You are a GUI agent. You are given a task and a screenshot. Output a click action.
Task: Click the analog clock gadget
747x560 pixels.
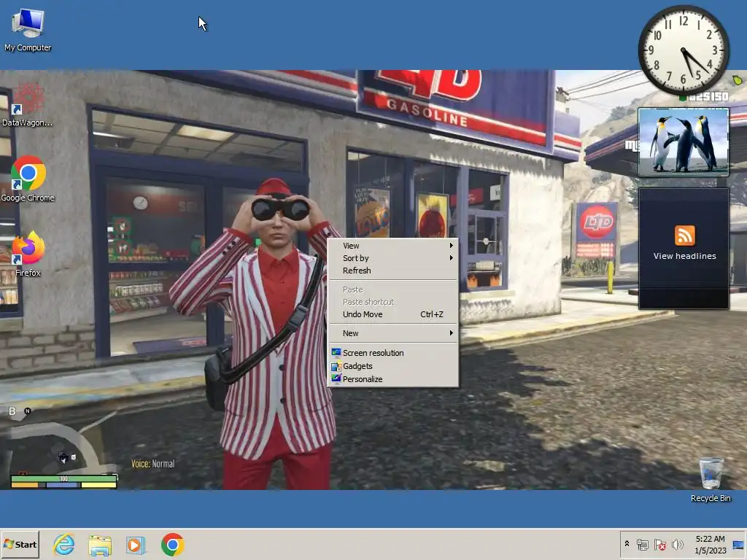pos(683,50)
